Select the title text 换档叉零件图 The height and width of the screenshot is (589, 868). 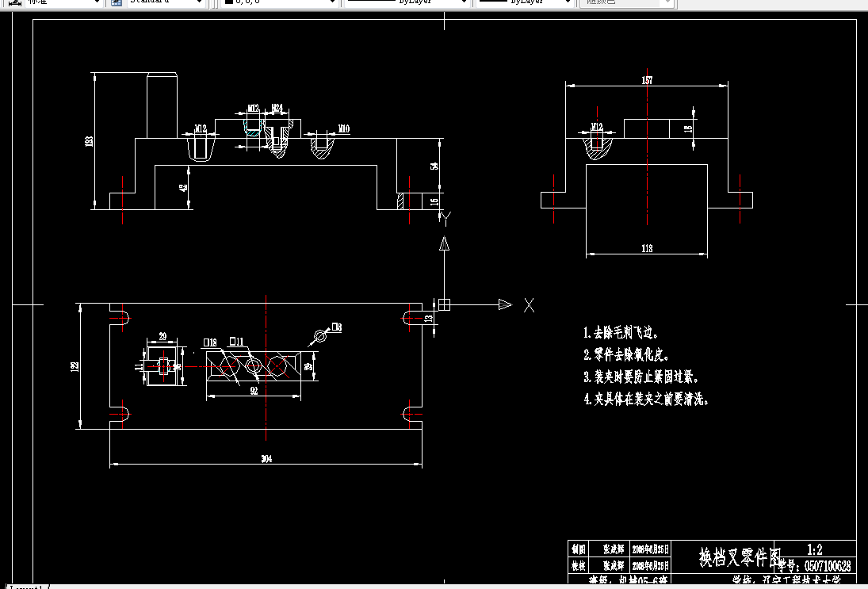click(740, 556)
